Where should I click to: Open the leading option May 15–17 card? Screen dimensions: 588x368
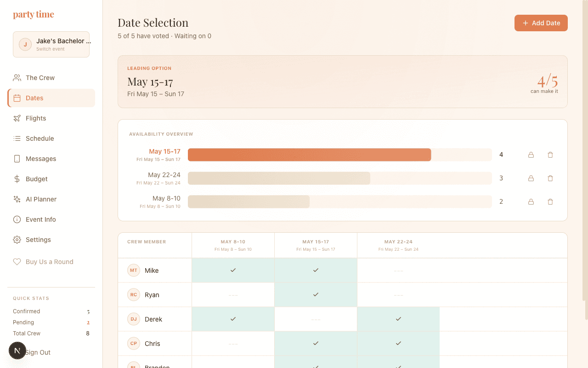tap(342, 82)
